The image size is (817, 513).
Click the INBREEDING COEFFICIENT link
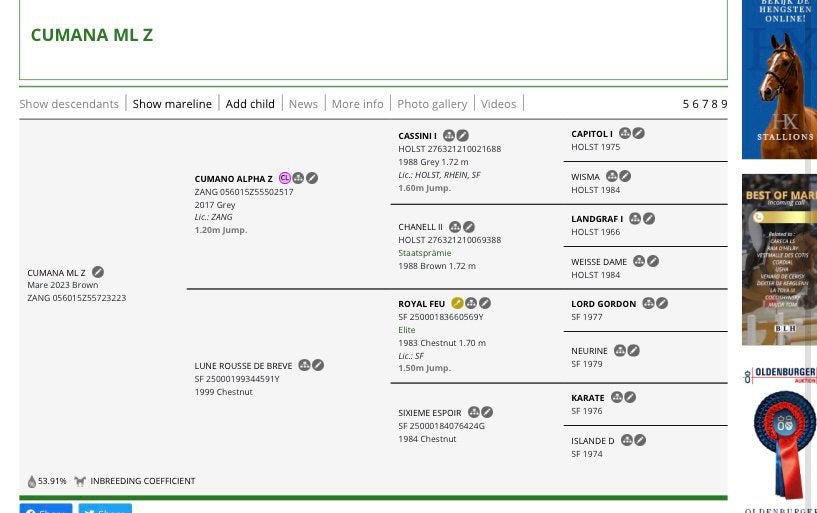pos(143,481)
